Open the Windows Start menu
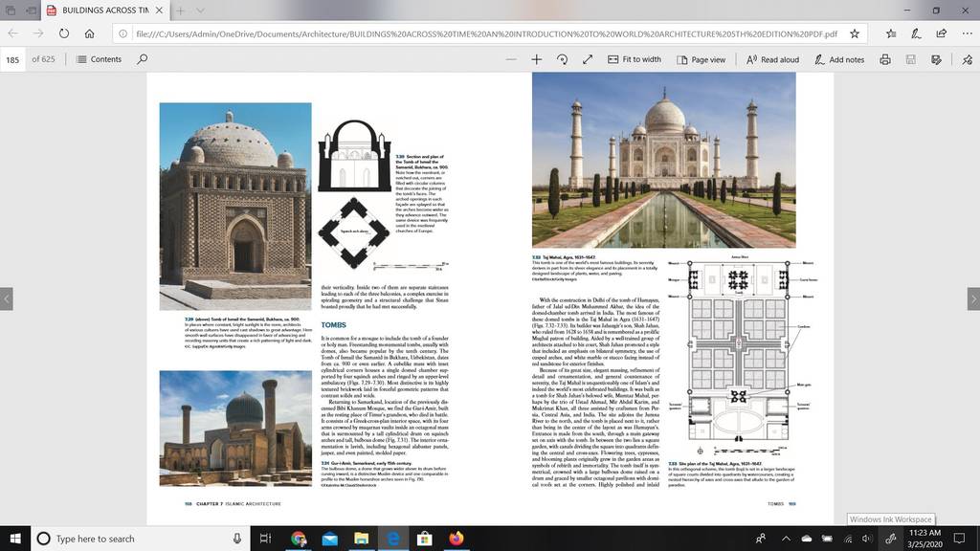 (x=15, y=539)
